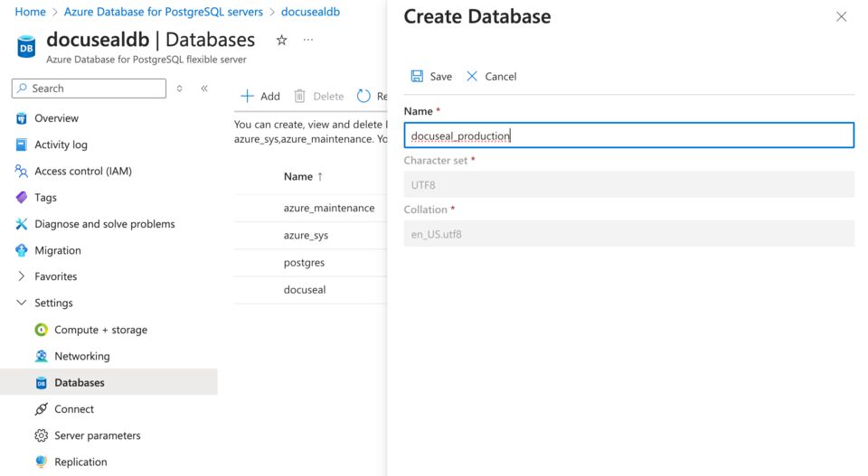Select the azure_maintenance database row
This screenshot has height=476, width=868.
tap(310, 209)
